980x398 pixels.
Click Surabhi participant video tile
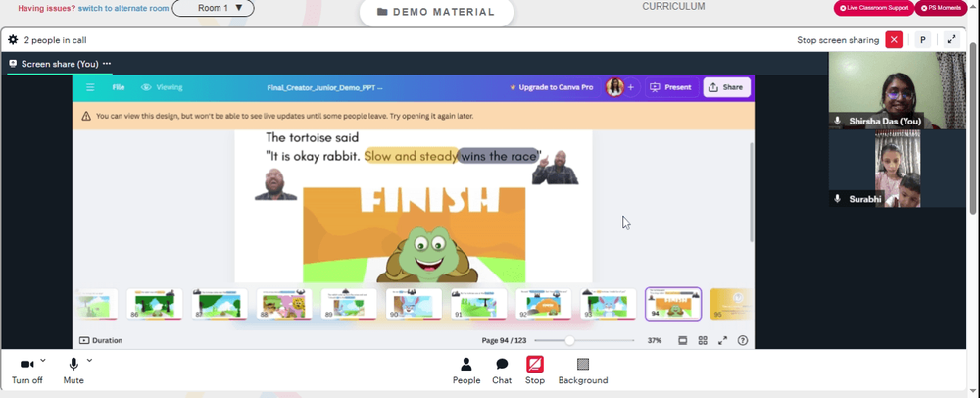pyautogui.click(x=898, y=169)
